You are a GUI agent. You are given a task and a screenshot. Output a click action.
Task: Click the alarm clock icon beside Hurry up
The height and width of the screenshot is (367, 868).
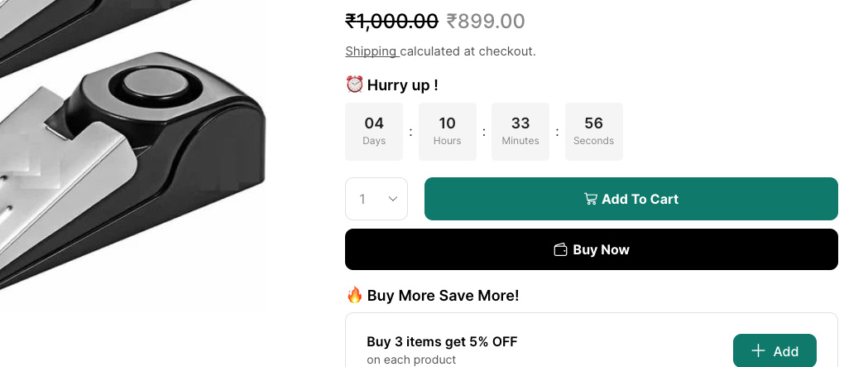coord(354,85)
